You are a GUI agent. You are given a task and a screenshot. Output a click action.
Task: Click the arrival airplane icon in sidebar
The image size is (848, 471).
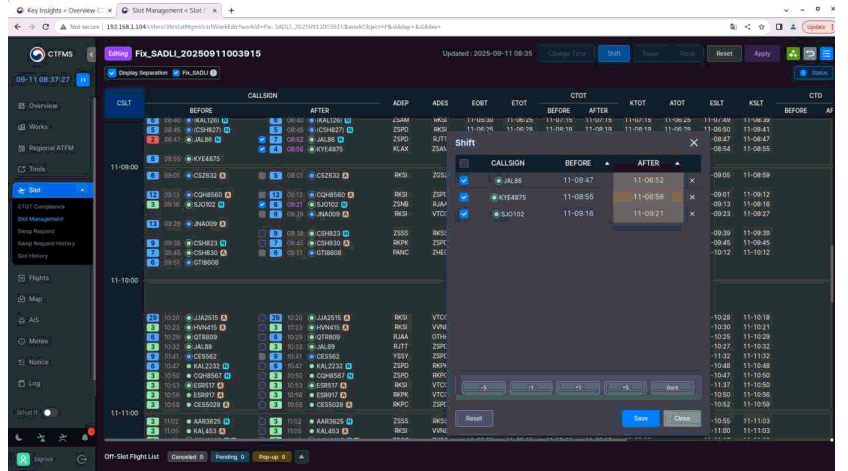(x=63, y=437)
